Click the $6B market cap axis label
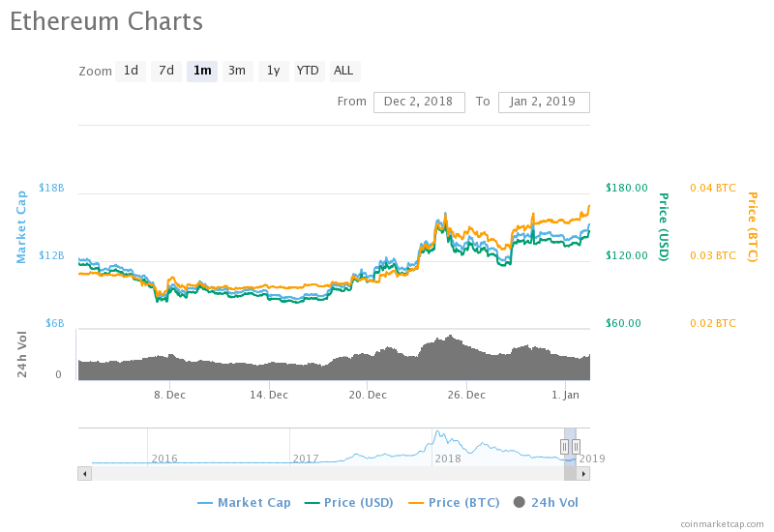The height and width of the screenshot is (532, 774). tap(55, 323)
